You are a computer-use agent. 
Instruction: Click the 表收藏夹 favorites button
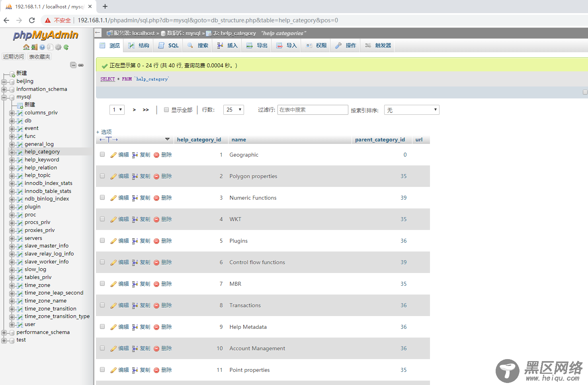click(x=39, y=57)
